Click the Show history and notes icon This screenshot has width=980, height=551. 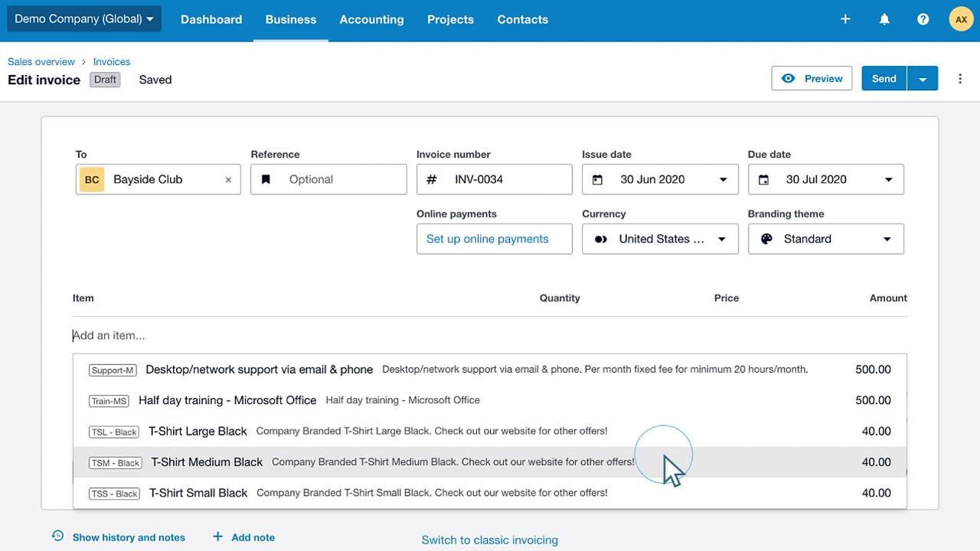click(x=57, y=536)
